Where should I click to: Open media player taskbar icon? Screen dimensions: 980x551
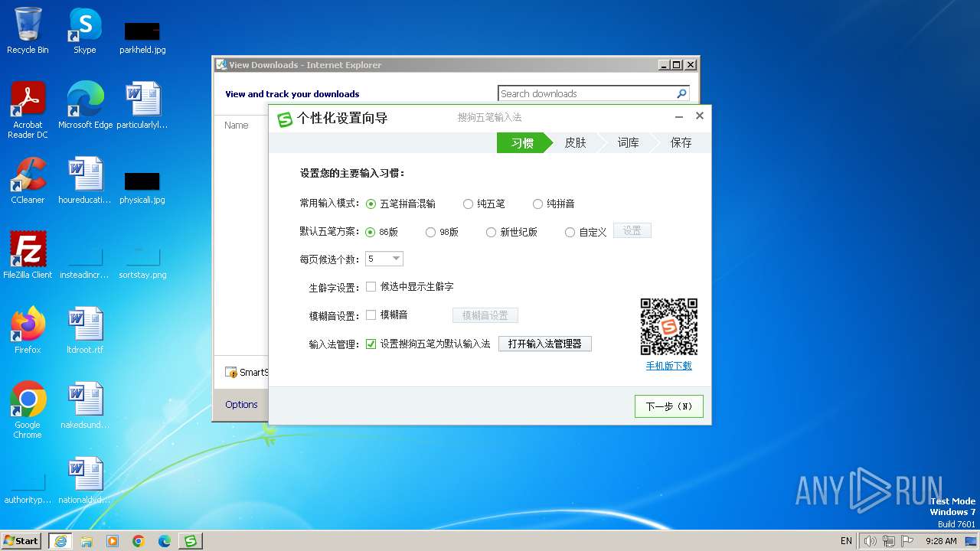point(113,541)
